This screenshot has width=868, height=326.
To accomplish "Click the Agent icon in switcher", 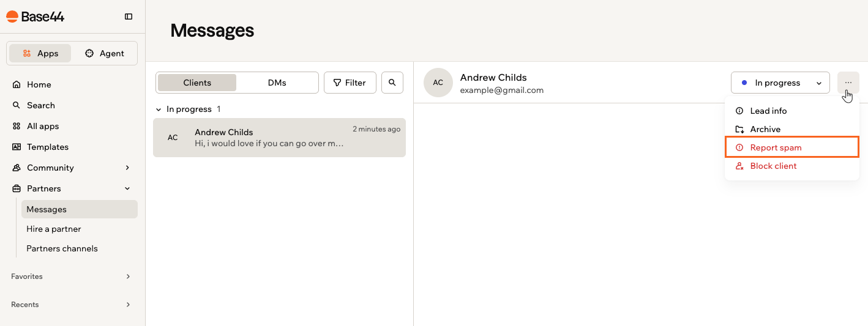I will [89, 53].
